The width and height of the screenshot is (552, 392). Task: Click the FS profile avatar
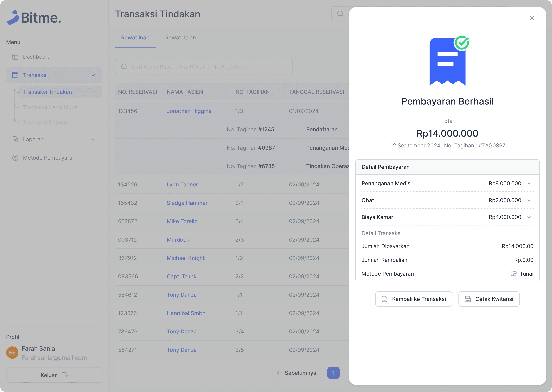coord(12,353)
